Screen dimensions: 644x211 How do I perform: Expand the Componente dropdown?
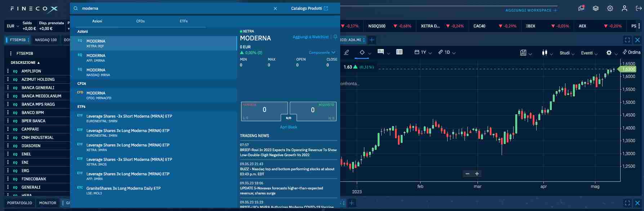click(x=322, y=53)
